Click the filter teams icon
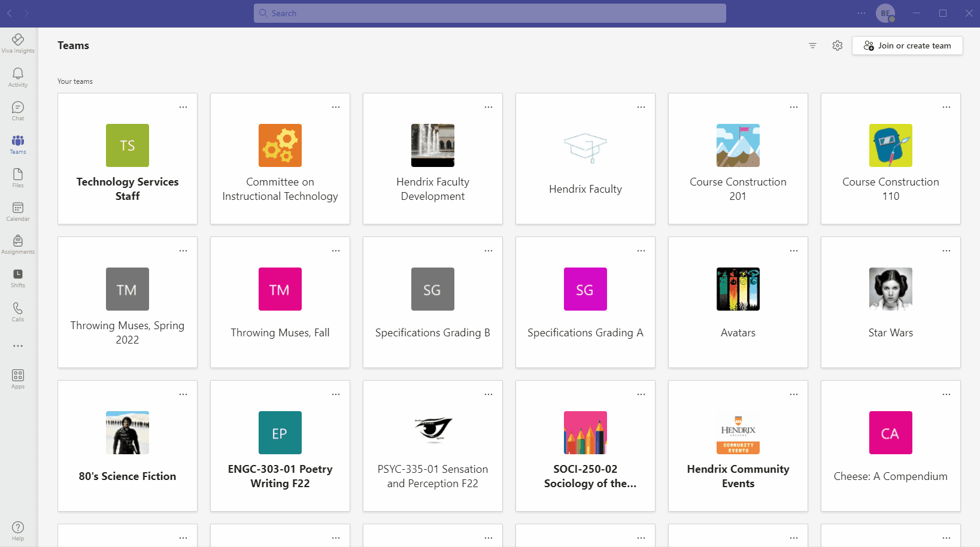The image size is (980, 547). pyautogui.click(x=812, y=45)
